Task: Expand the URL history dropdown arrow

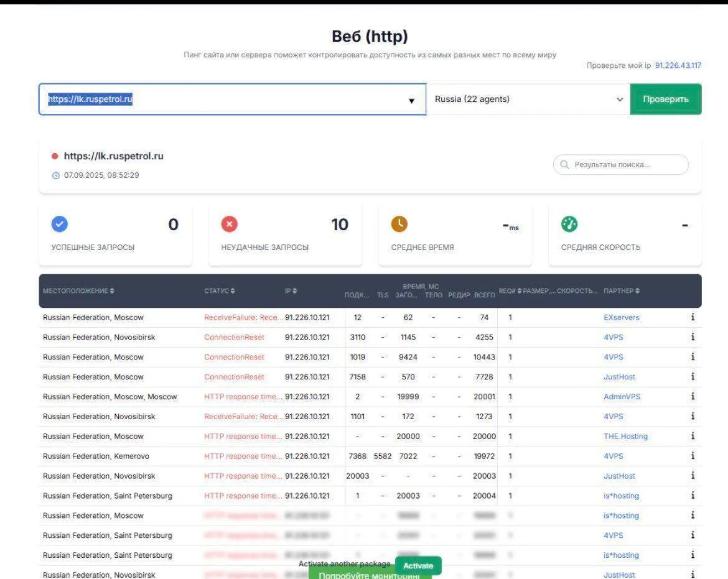Action: pos(411,101)
